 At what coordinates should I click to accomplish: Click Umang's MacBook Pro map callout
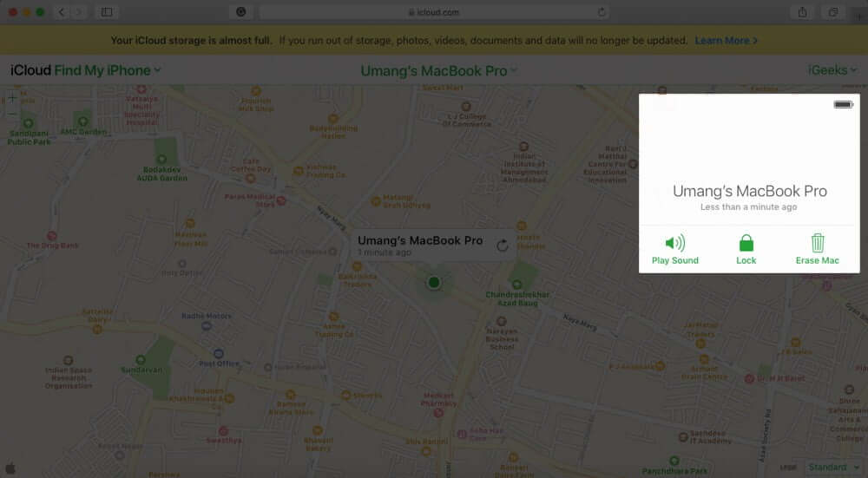(x=433, y=246)
